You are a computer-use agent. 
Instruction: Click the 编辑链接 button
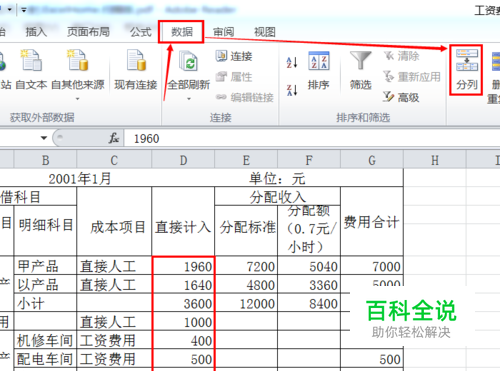click(245, 97)
